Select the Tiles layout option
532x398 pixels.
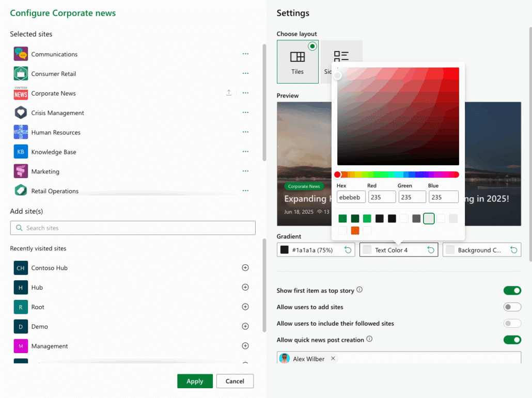[298, 62]
